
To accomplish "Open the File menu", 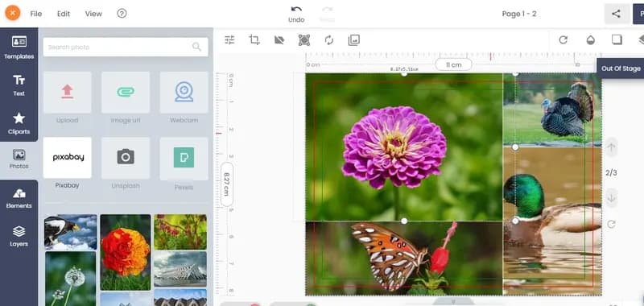I will [36, 14].
